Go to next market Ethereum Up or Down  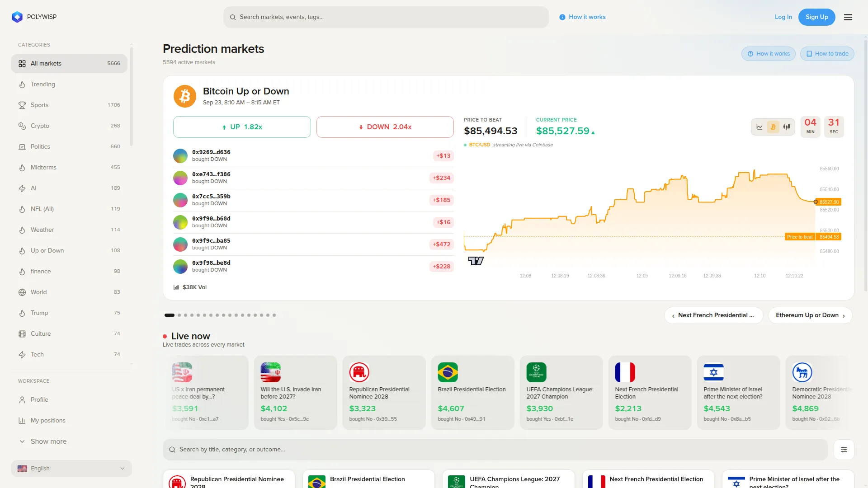coord(810,315)
